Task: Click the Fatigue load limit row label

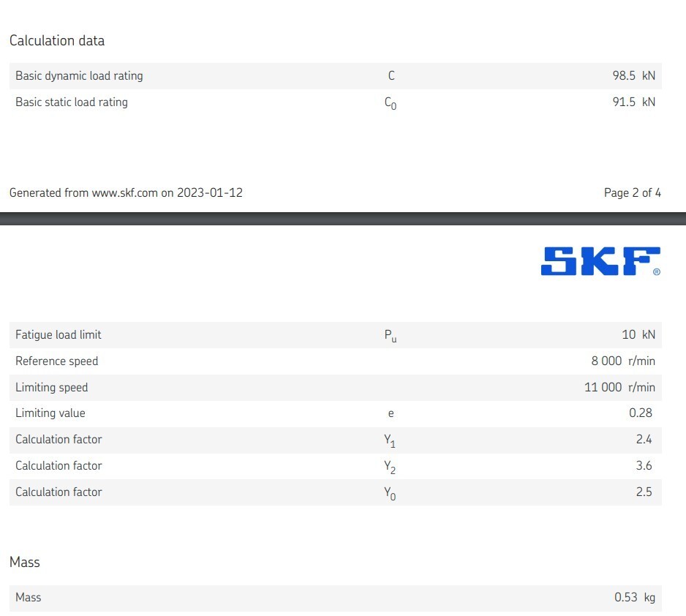Action: coord(59,334)
